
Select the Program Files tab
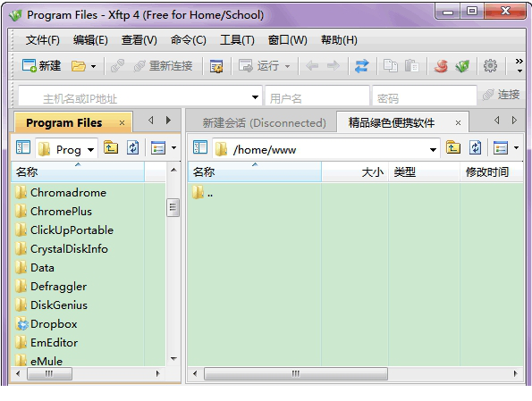pyautogui.click(x=64, y=122)
